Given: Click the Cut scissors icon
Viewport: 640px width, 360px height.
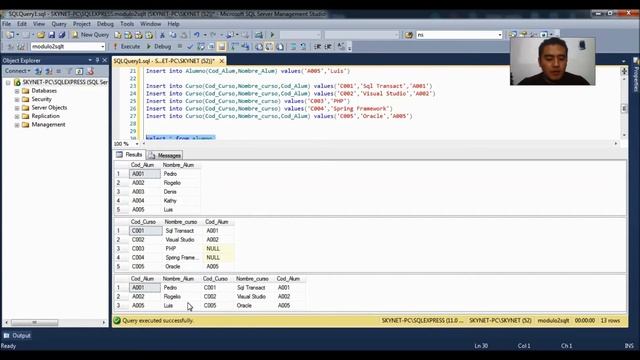Looking at the screenshot, I should coord(162,35).
